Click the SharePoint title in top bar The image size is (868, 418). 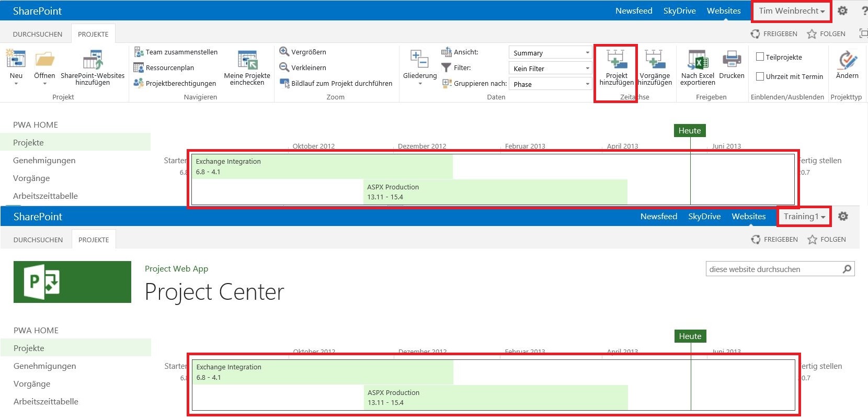click(37, 10)
